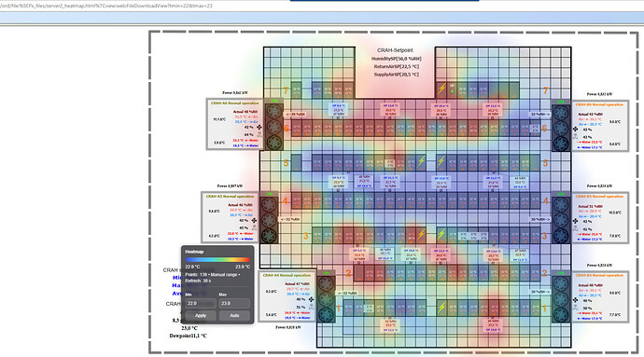This screenshot has width=644, height=357.
Task: Click the middle fan of CRAH-B5 unit
Action: coord(561,220)
